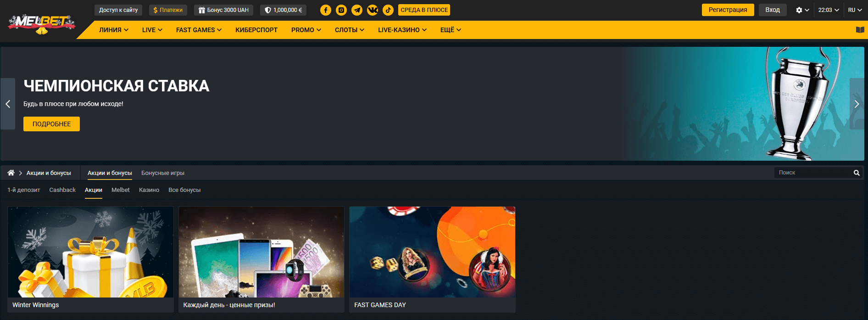Click the ПОДРОБНЕЕ banner button
868x320 pixels.
[x=51, y=124]
